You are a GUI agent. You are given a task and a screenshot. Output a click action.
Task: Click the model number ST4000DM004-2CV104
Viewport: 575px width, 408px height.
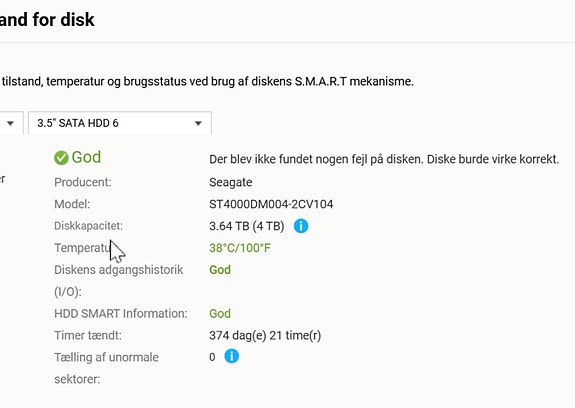(x=271, y=204)
